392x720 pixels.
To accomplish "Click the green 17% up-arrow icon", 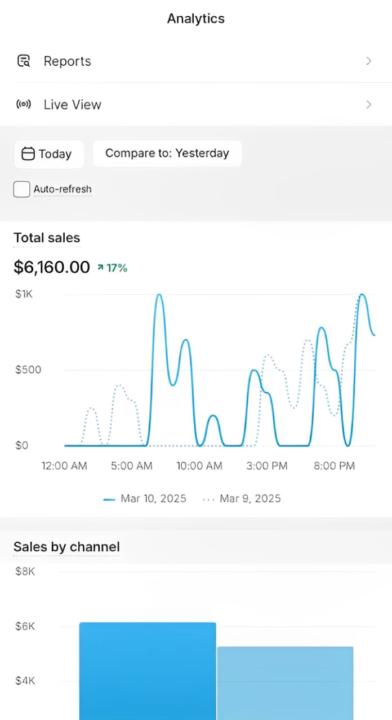I will pos(101,268).
